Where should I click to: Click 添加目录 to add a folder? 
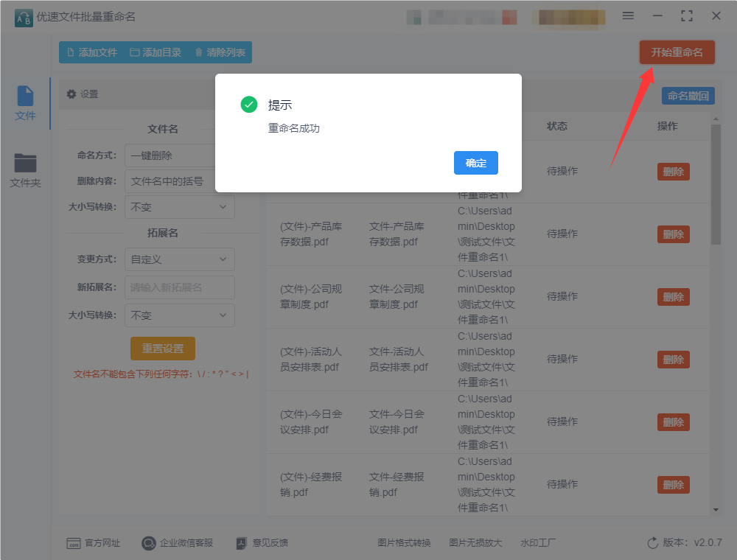[156, 52]
